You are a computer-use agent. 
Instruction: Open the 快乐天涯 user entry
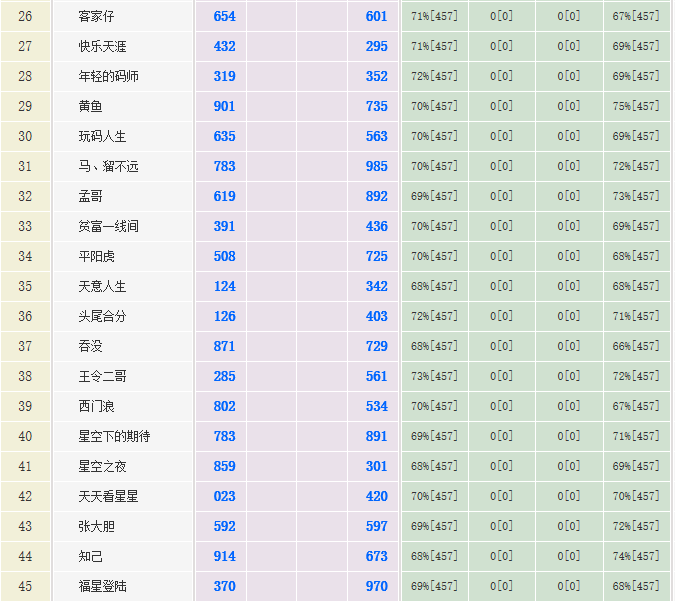102,47
